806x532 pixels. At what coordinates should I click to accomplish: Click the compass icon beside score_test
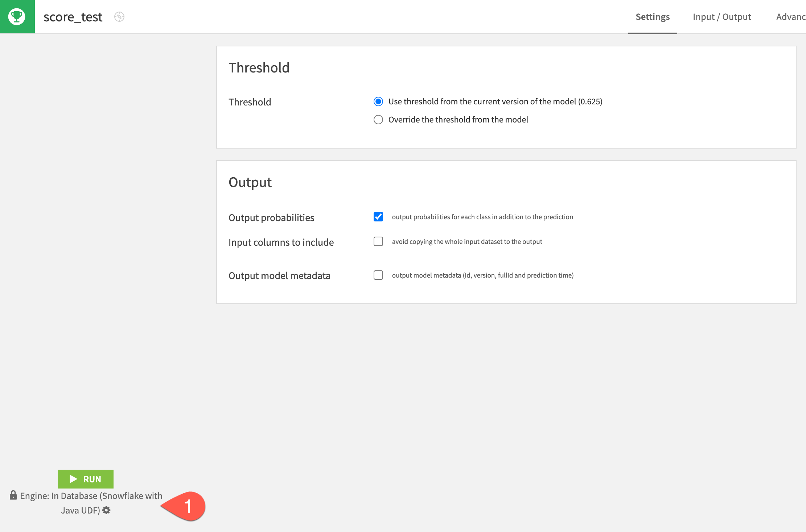119,17
